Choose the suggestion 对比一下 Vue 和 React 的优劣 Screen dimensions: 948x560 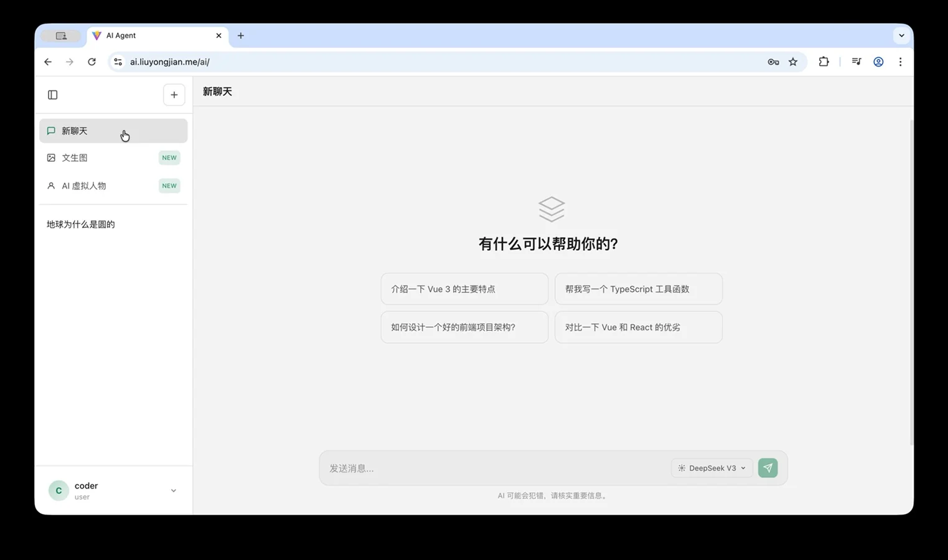pyautogui.click(x=639, y=327)
